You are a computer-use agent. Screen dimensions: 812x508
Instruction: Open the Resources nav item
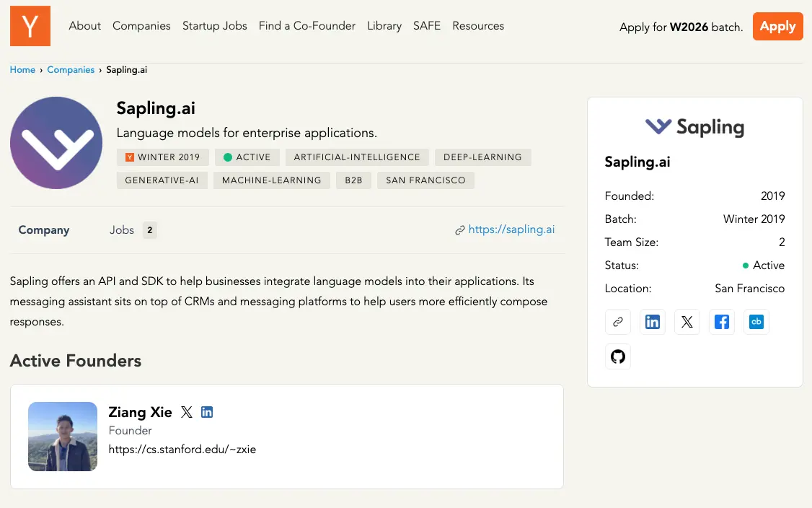coord(478,26)
